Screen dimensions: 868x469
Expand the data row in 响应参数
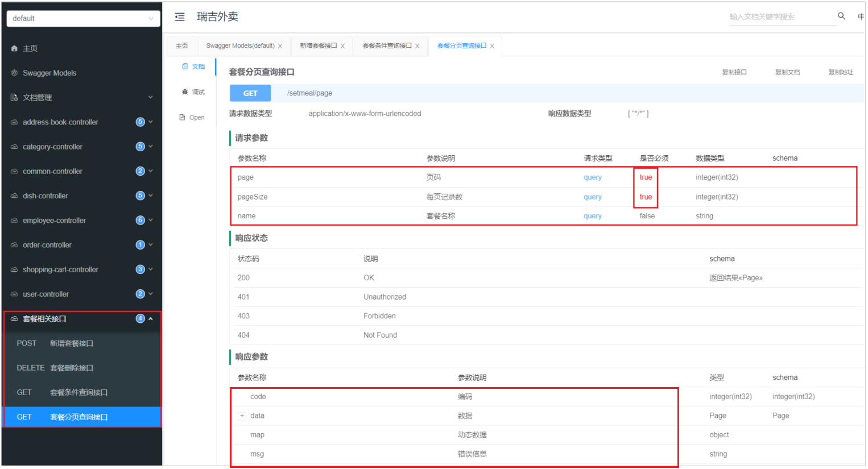pyautogui.click(x=242, y=416)
